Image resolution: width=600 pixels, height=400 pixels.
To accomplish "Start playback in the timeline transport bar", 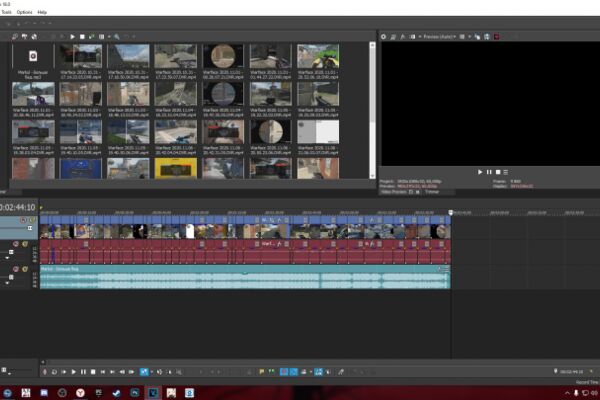I will pos(73,372).
